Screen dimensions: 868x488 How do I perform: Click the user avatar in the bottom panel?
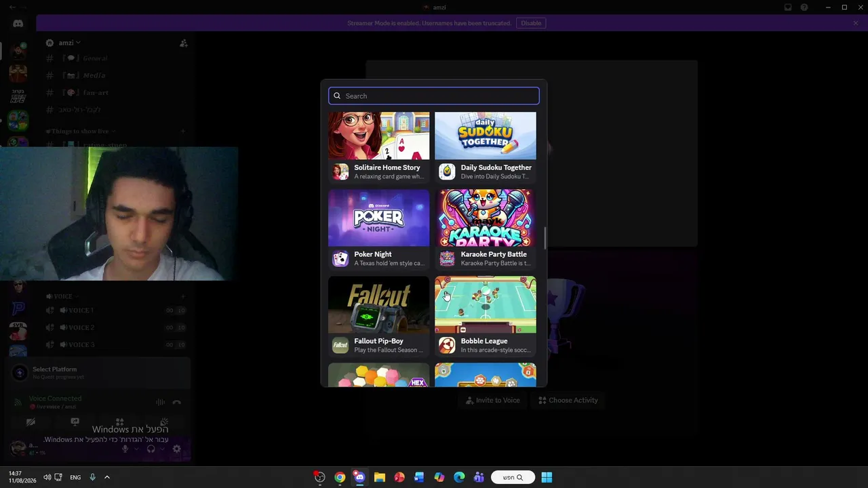pyautogui.click(x=18, y=448)
